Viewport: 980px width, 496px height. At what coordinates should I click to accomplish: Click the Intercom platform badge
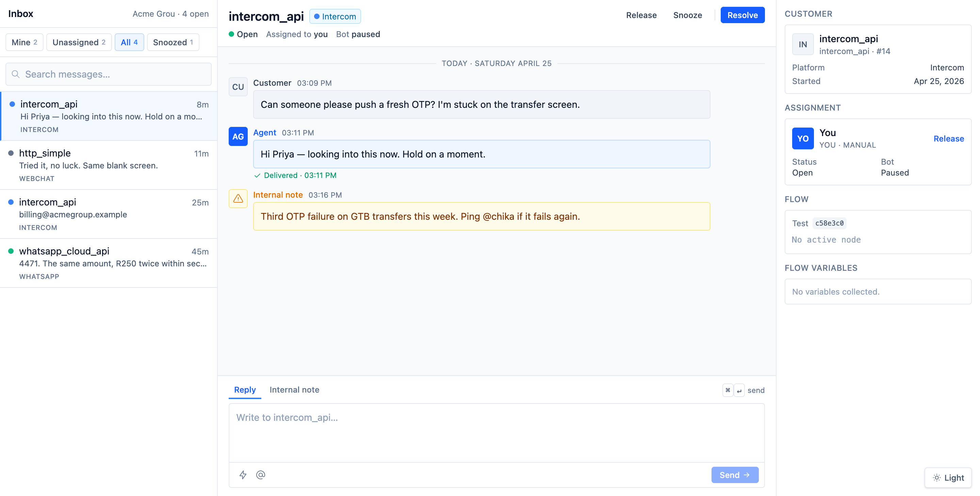pos(335,16)
